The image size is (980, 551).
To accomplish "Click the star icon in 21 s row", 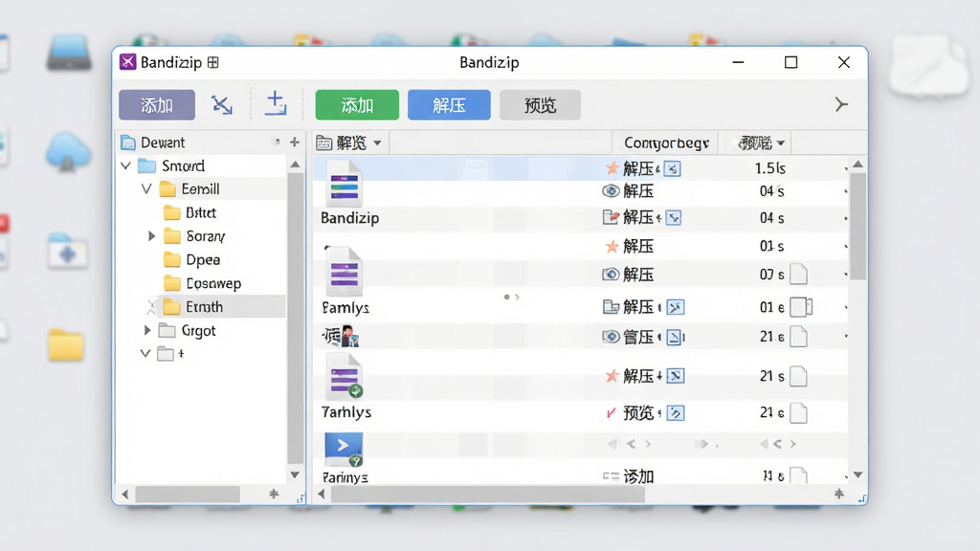I will (x=612, y=375).
